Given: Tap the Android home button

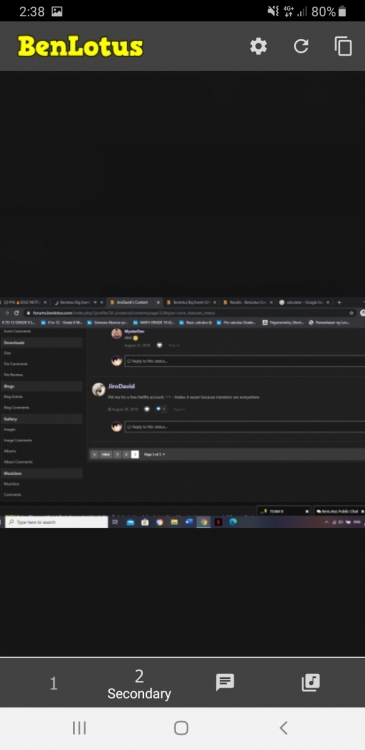Looking at the screenshot, I should 181,728.
